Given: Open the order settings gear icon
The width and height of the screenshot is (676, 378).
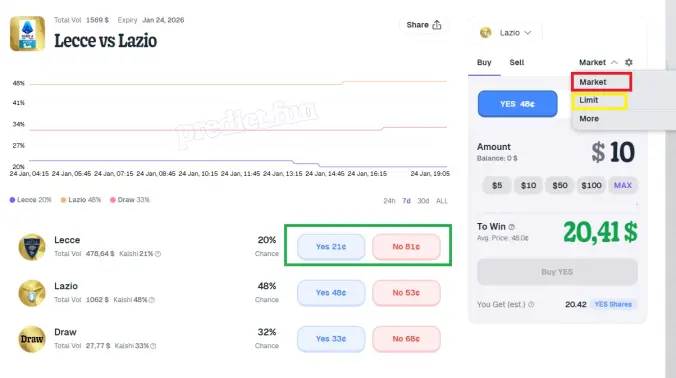Looking at the screenshot, I should point(629,62).
